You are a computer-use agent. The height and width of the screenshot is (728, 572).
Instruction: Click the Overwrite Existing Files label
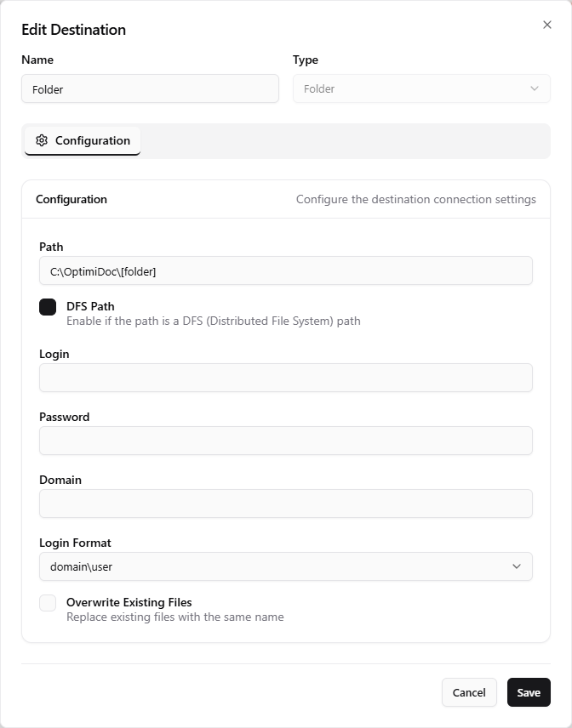[129, 602]
